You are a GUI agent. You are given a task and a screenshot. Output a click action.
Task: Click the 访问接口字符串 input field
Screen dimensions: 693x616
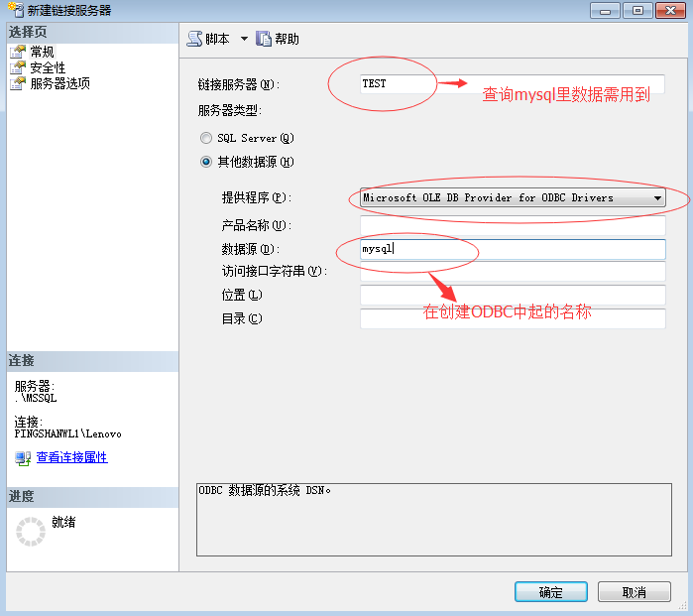(x=513, y=271)
